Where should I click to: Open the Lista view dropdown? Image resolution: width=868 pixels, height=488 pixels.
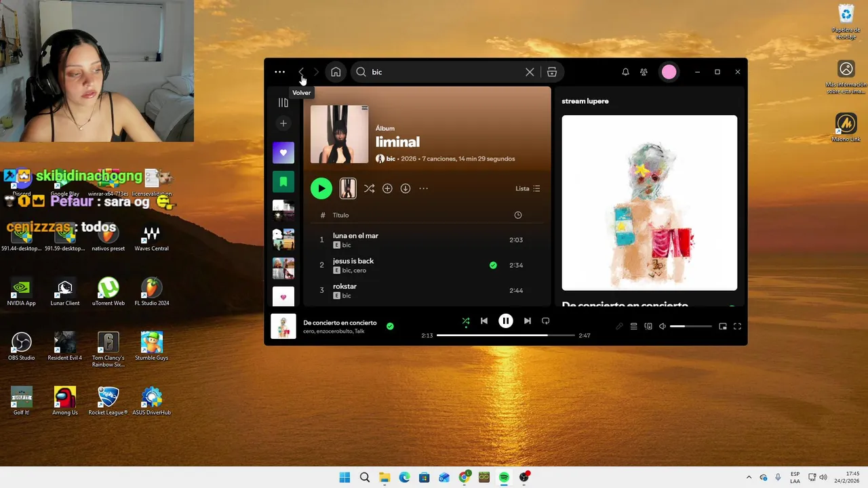click(x=528, y=188)
